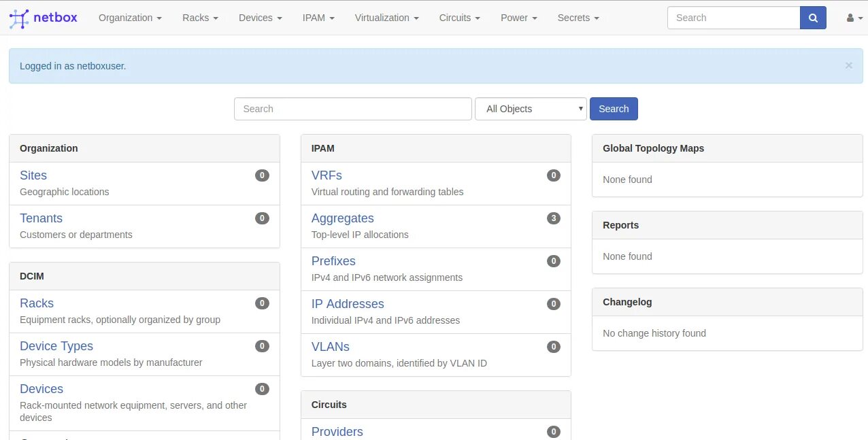The image size is (868, 440).
Task: Click the main page search input
Action: [352, 109]
